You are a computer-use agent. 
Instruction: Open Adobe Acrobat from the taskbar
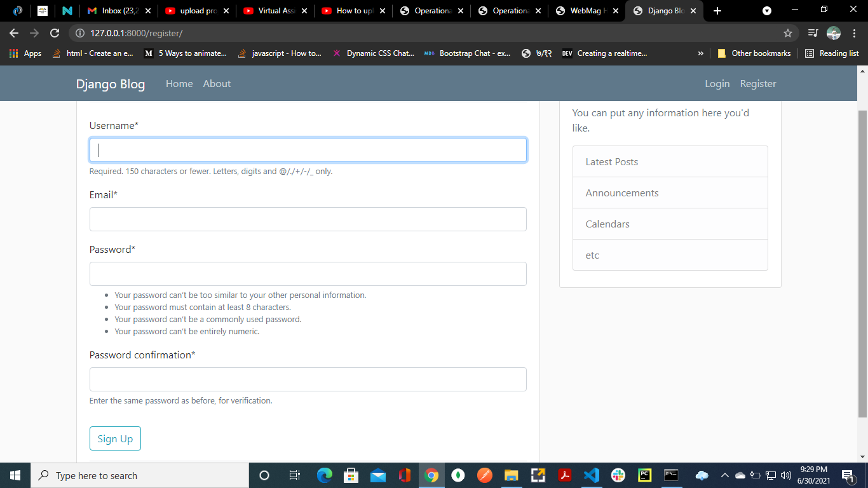pyautogui.click(x=565, y=475)
